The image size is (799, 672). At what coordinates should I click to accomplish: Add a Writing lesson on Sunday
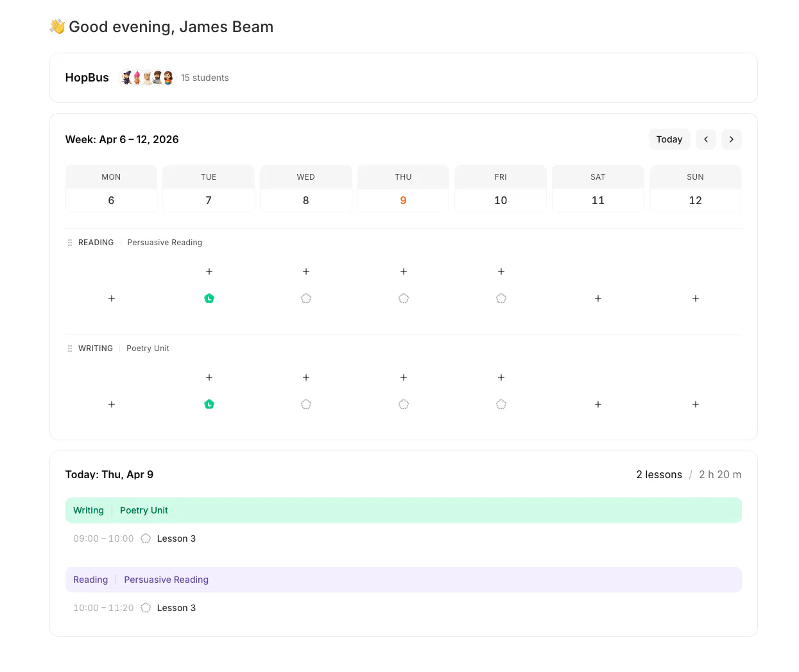(x=696, y=404)
